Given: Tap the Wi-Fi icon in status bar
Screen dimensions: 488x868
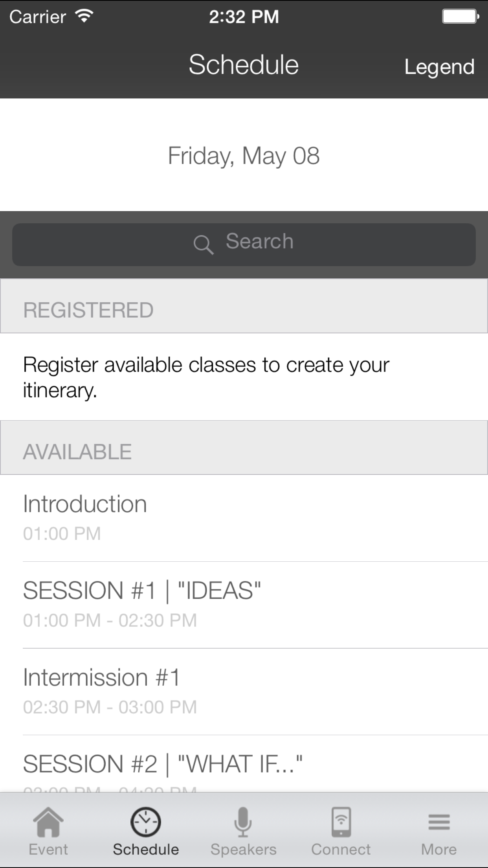Looking at the screenshot, I should [84, 16].
